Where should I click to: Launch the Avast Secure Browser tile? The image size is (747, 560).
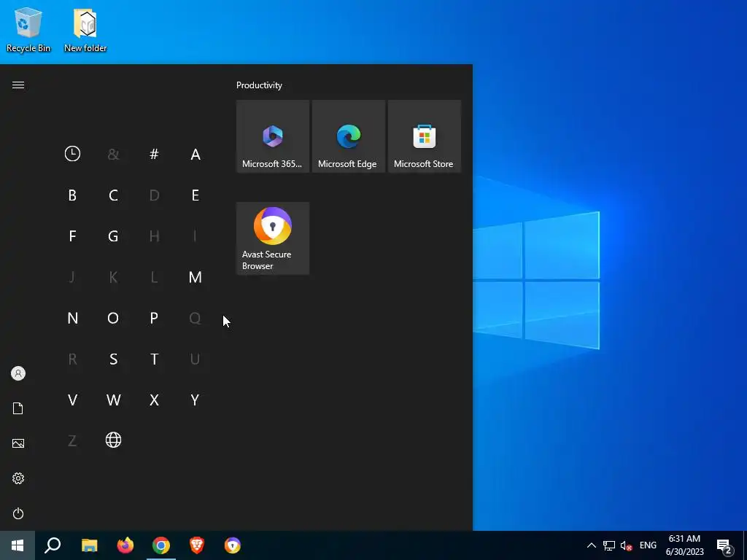point(273,238)
